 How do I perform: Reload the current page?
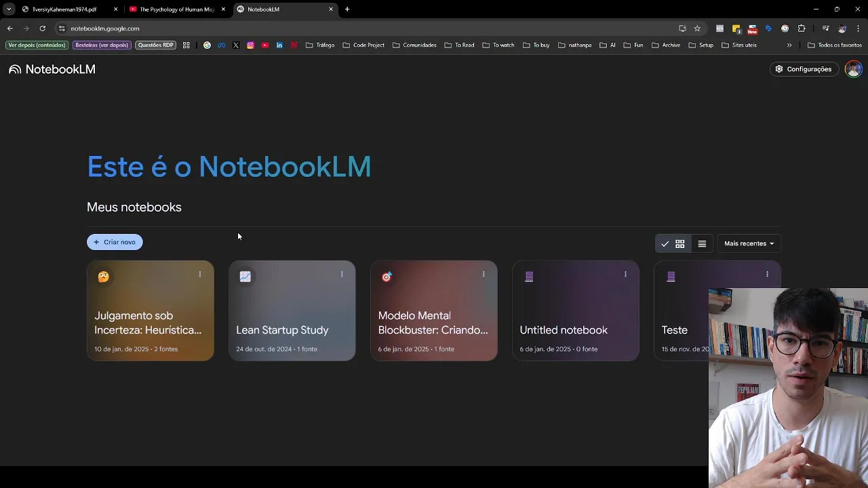tap(42, 28)
